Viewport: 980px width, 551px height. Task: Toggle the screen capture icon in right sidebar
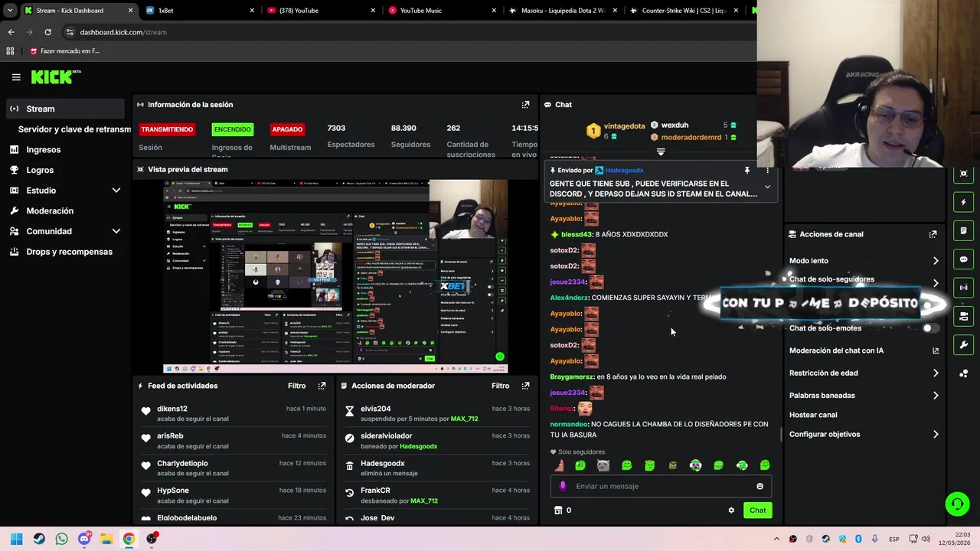[963, 174]
